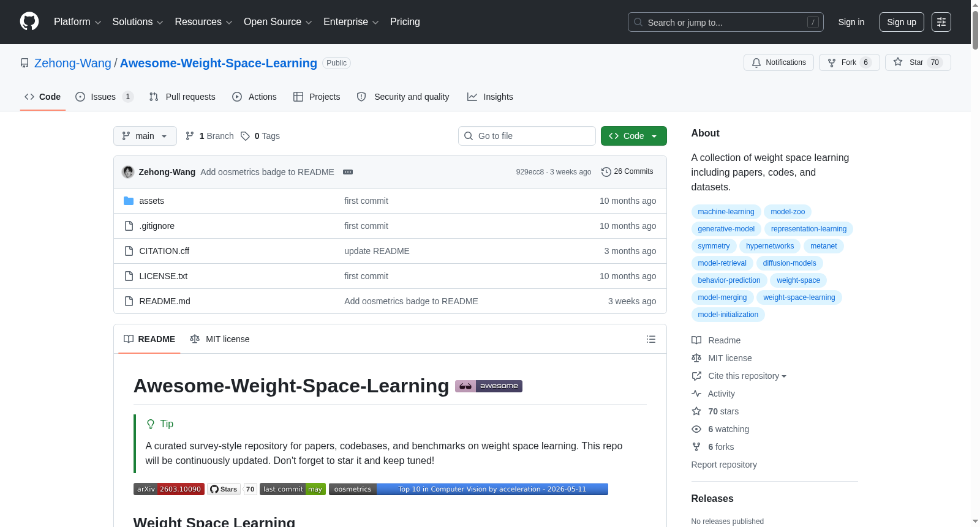Open the Pricing link
This screenshot has height=527, width=980.
click(x=405, y=22)
